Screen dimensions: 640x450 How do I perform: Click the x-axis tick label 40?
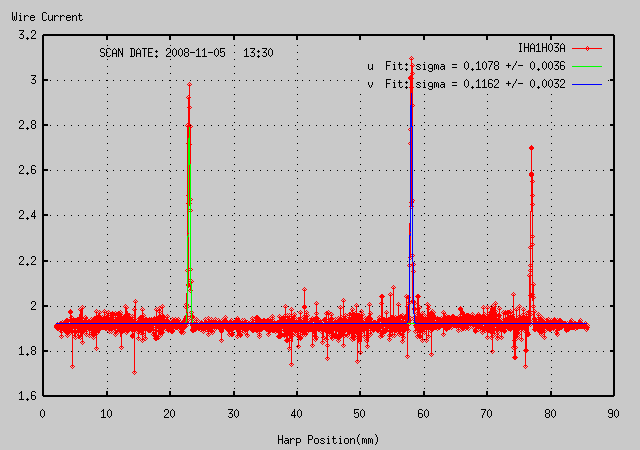click(296, 414)
